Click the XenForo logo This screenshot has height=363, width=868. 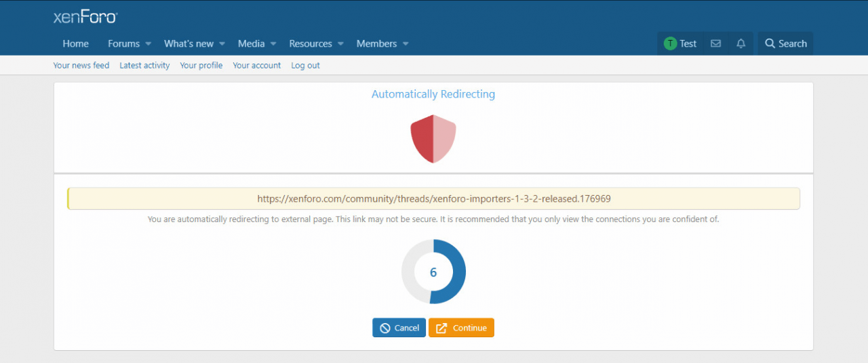tap(85, 17)
